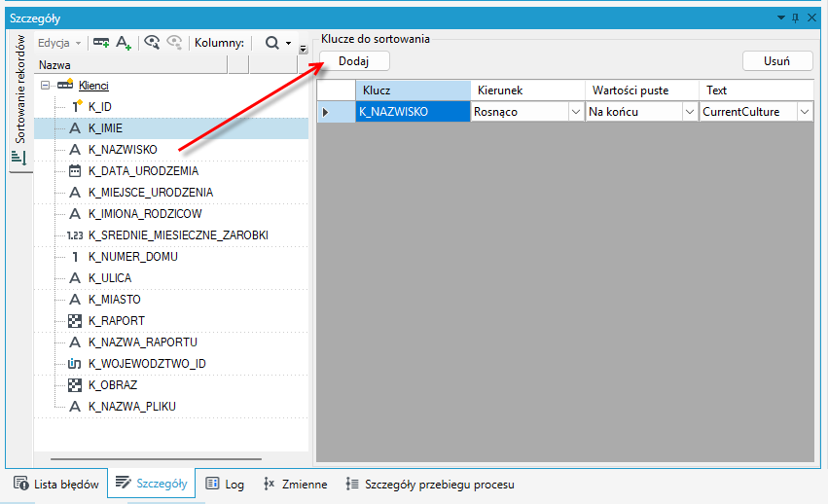Select the K_RAPORT column
Viewport: 828px width, 504px height.
(x=116, y=321)
